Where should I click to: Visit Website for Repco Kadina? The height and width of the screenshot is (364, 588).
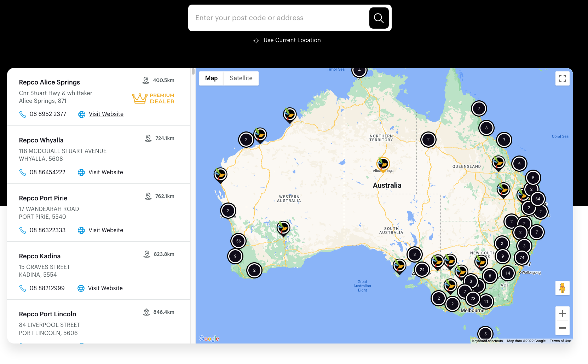tap(105, 288)
